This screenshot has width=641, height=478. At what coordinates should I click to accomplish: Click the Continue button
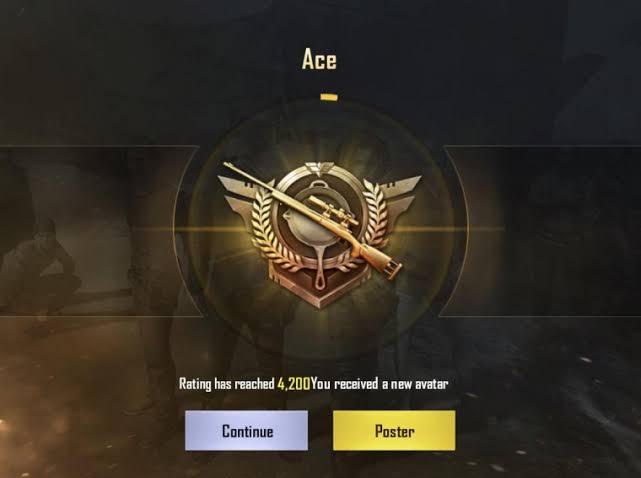click(246, 431)
